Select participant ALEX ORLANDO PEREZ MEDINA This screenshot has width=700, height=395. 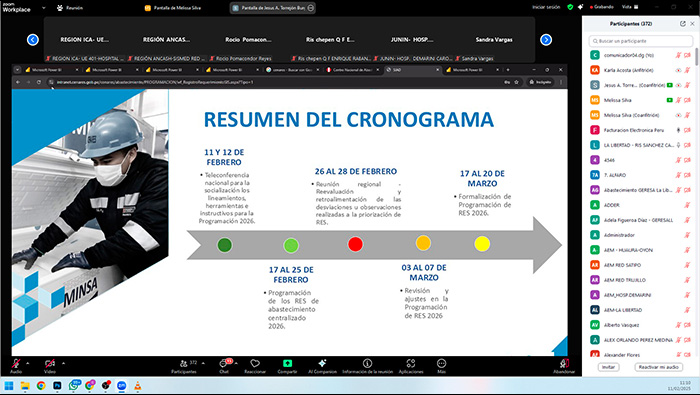(x=641, y=340)
